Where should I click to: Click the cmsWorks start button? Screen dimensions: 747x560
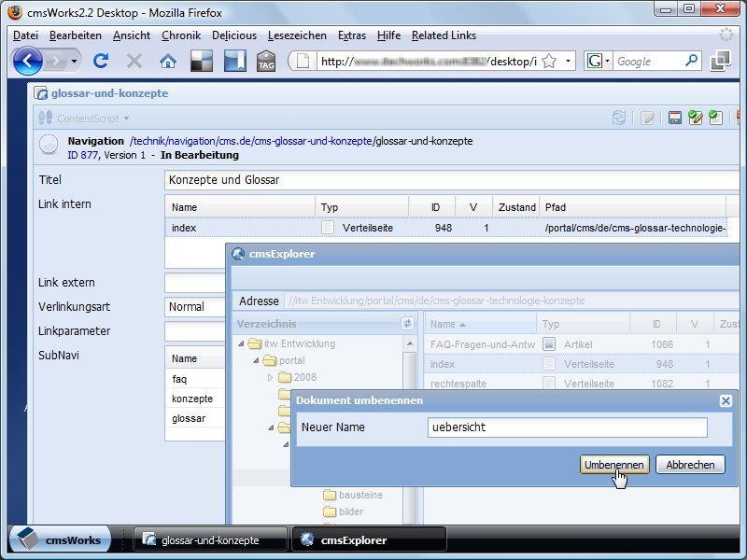[60, 539]
